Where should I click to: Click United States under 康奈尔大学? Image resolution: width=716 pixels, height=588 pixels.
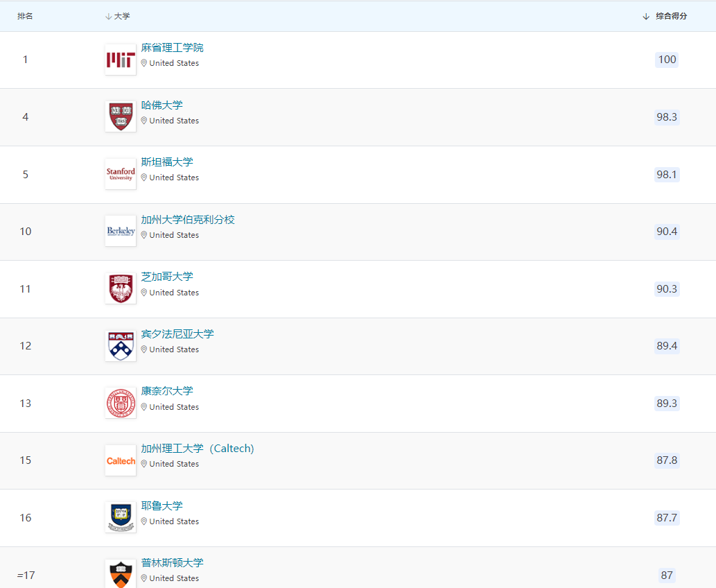point(174,407)
